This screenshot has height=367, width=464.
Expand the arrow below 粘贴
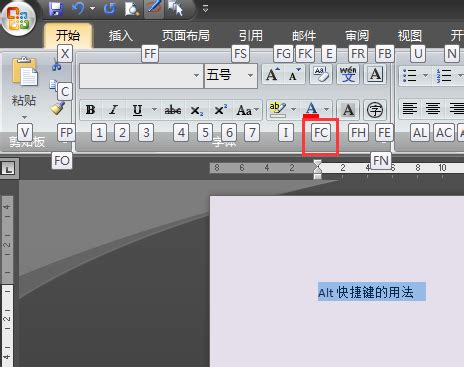pyautogui.click(x=24, y=117)
